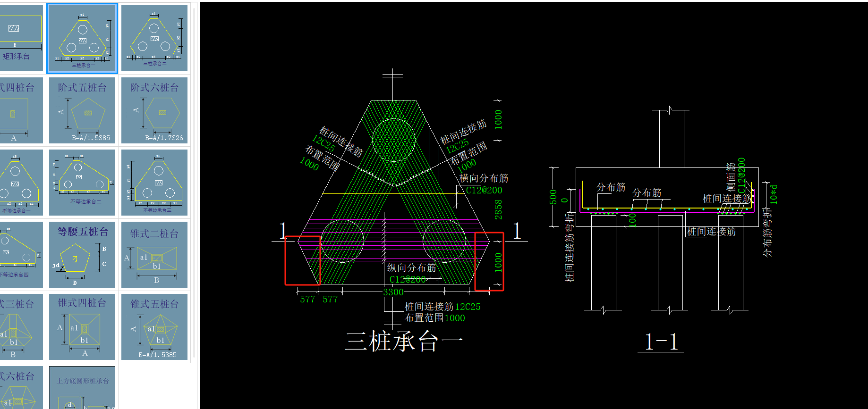The image size is (868, 409).
Task: Pick the 不等边承台三 thumbnail
Action: click(154, 183)
